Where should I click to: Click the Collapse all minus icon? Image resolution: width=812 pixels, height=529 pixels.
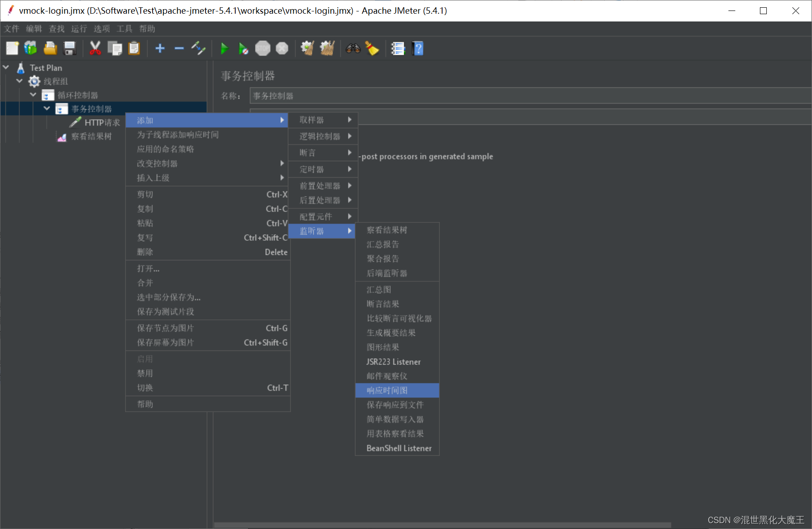[x=179, y=48]
